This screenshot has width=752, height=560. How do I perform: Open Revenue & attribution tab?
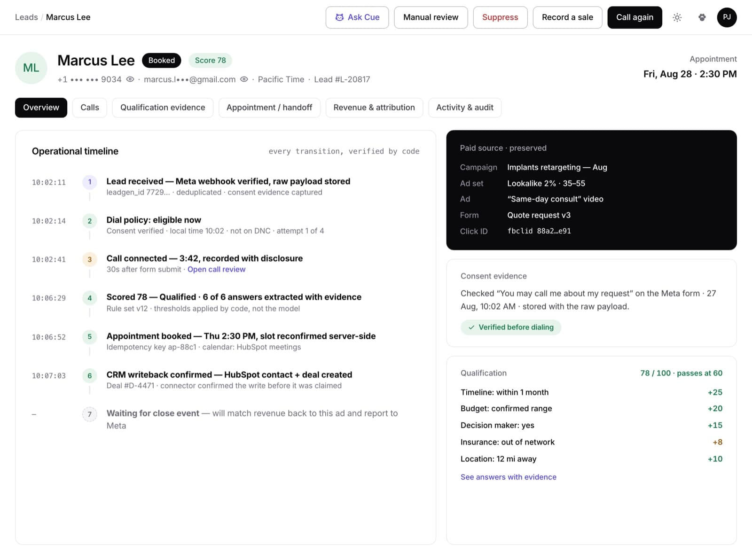[374, 108]
